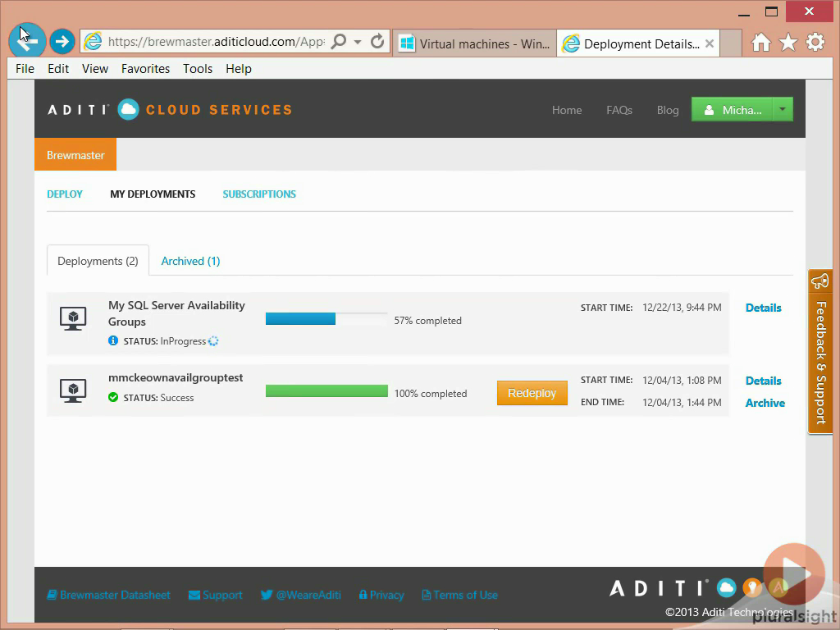Screen dimensions: 840x630
Task: Click the footer Support link
Action: coord(216,595)
